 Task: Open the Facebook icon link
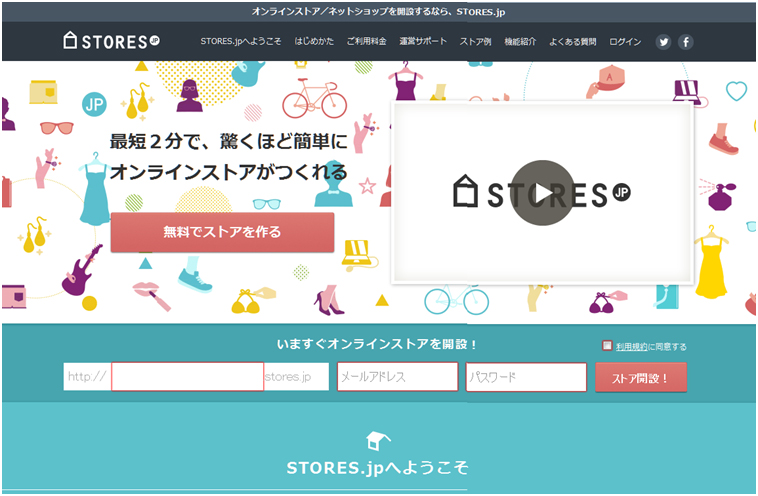click(x=685, y=42)
